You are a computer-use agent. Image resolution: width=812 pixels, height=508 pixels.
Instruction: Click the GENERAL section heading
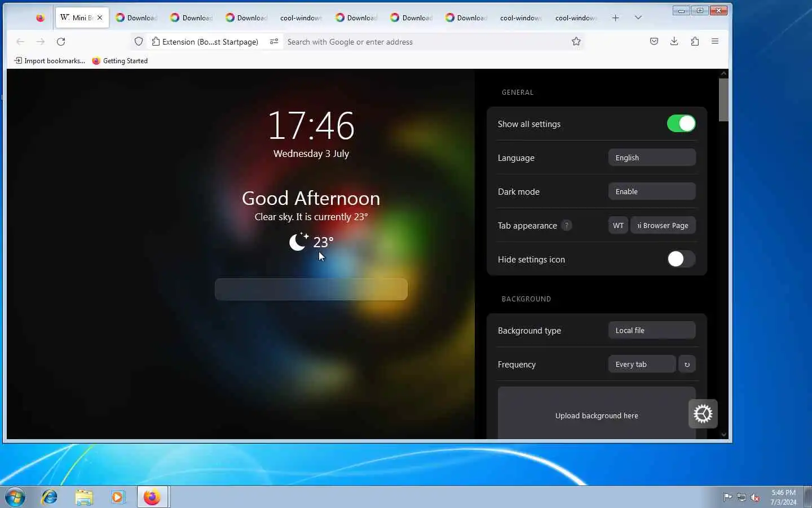tap(518, 93)
